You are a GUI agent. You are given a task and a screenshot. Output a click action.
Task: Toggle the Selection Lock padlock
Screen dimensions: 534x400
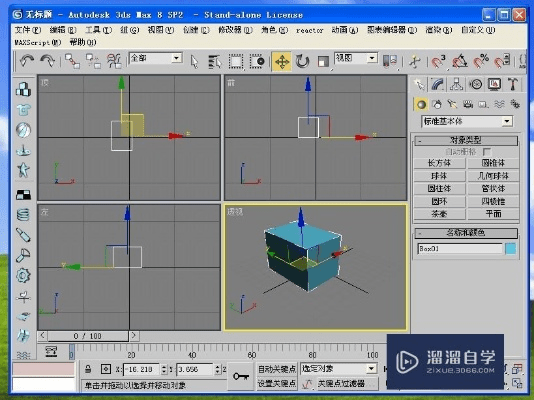(88, 369)
